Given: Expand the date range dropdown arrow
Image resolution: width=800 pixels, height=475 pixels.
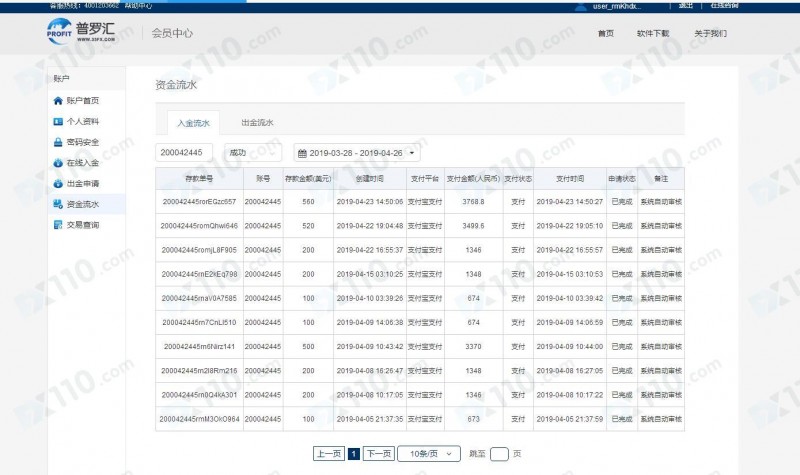Looking at the screenshot, I should (x=412, y=153).
